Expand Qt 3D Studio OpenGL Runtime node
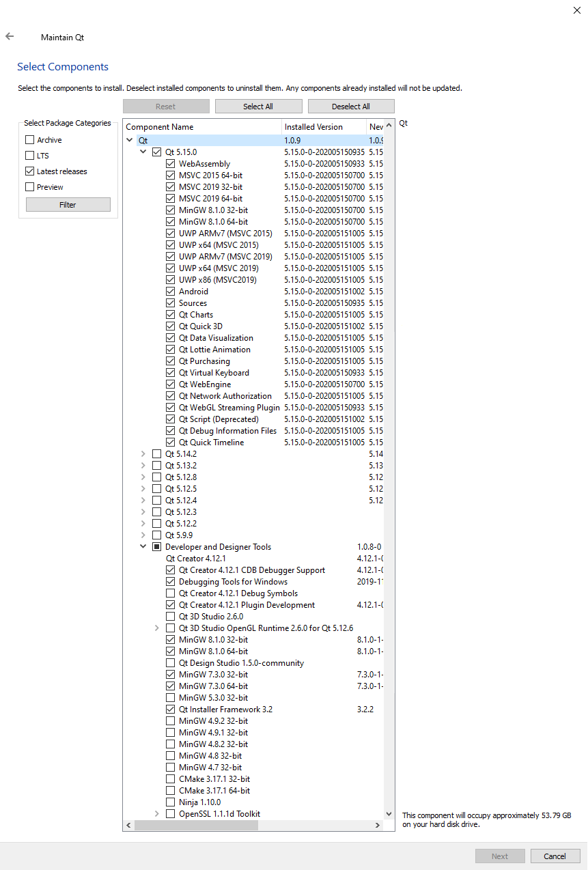The image size is (588, 870). tap(157, 628)
